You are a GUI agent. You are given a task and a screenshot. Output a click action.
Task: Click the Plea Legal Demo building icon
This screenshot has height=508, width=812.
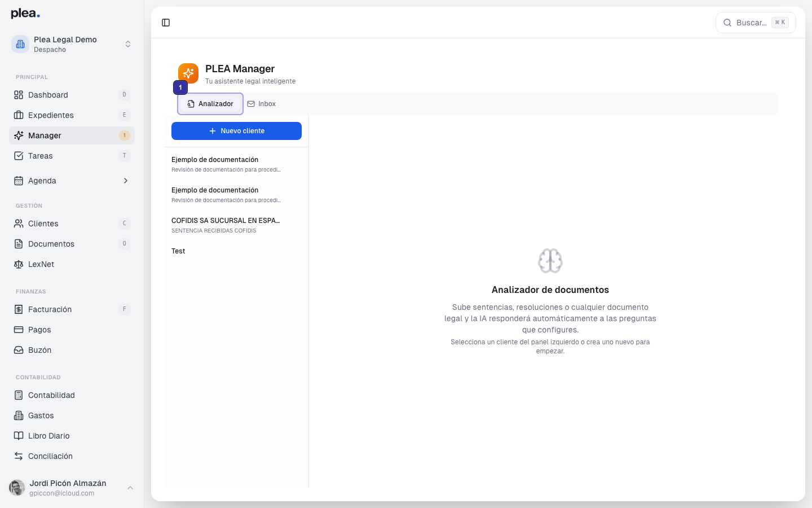click(20, 44)
